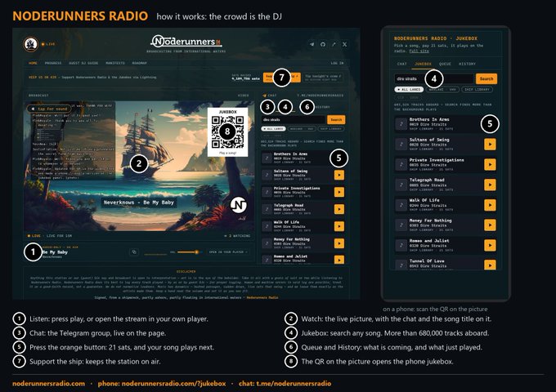Image resolution: width=556 pixels, height=392 pixels.
Task: Play Money For Nothing in the phone jukebox
Action: tap(490, 225)
